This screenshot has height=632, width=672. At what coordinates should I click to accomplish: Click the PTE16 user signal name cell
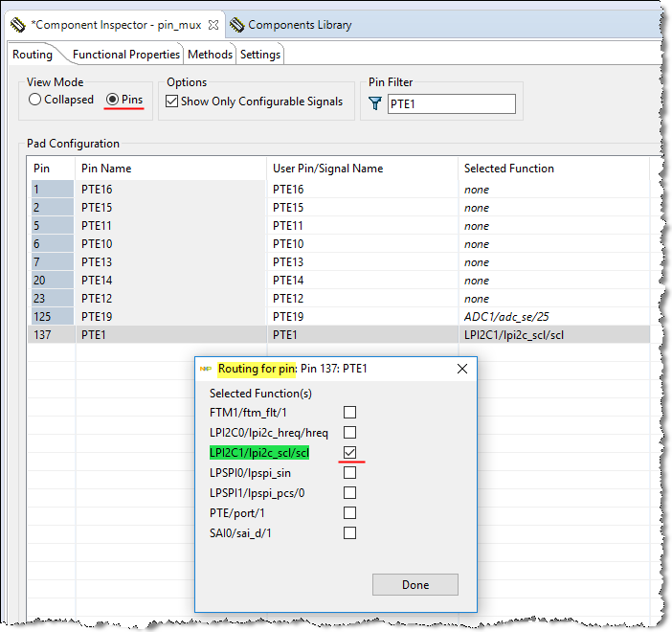click(362, 189)
